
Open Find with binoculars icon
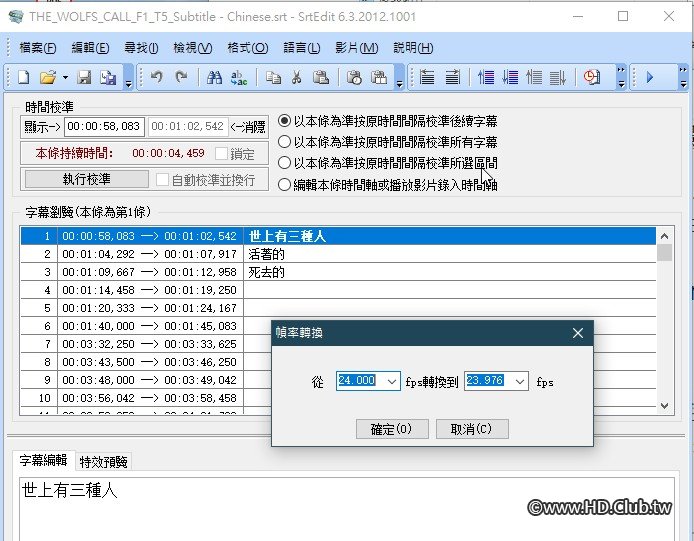click(x=214, y=77)
